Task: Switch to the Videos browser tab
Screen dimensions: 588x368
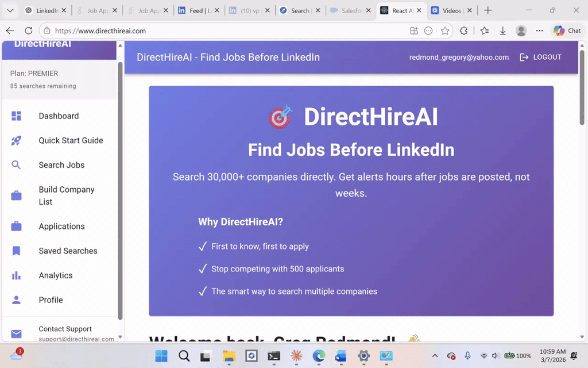Action: (x=451, y=10)
